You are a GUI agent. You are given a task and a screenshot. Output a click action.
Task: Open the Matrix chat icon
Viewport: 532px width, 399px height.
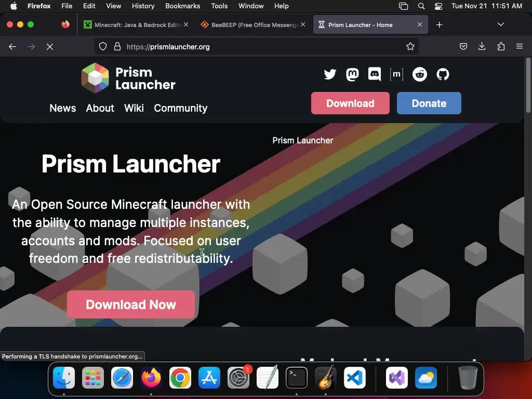point(396,74)
